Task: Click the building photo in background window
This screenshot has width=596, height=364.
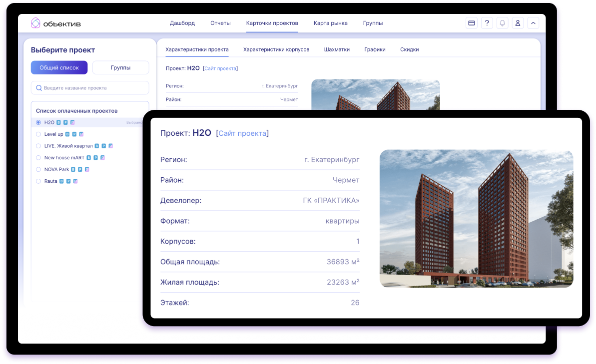Action: (376, 94)
